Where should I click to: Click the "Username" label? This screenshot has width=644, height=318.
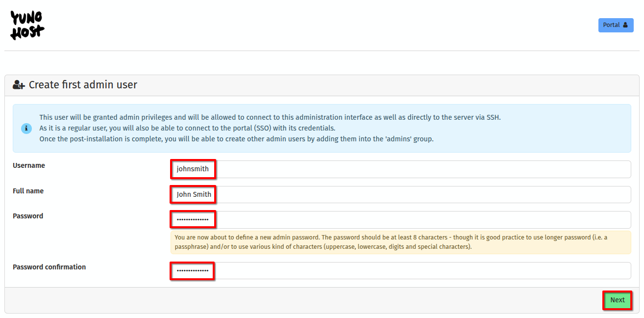29,166
